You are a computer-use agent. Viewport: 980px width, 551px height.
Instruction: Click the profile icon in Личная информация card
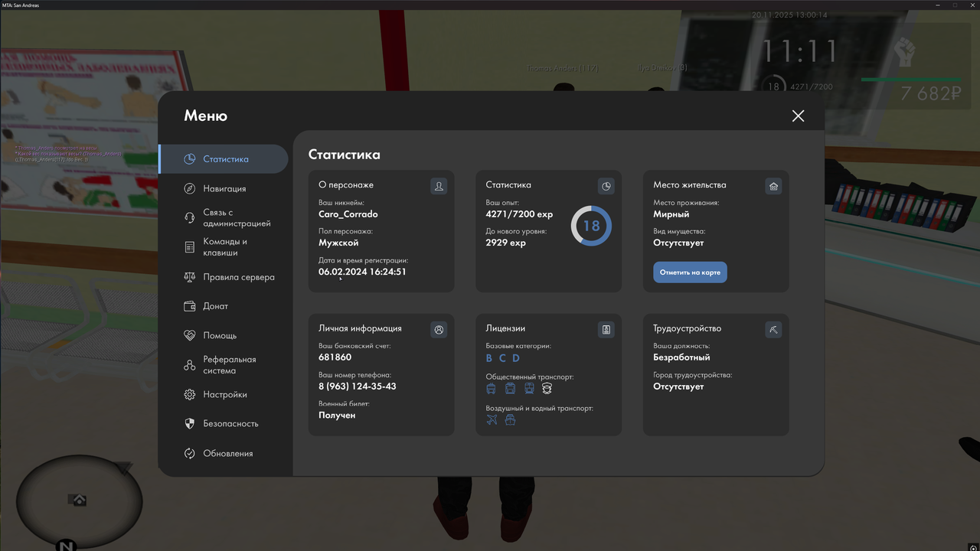[439, 329]
